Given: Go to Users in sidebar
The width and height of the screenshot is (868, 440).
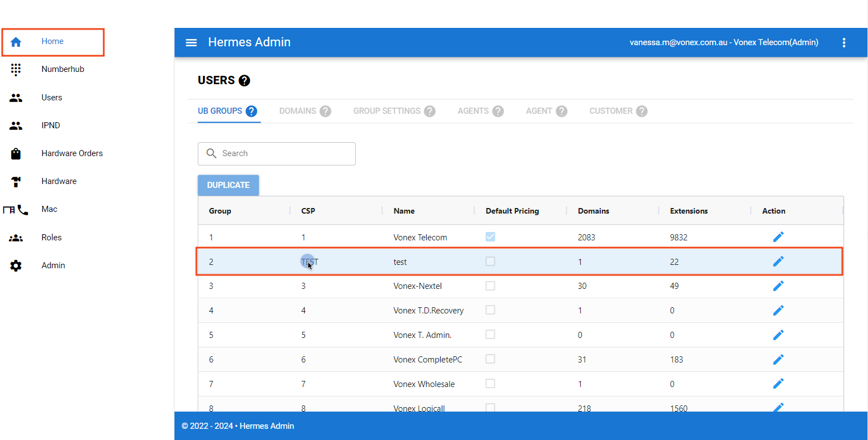Looking at the screenshot, I should (51, 98).
